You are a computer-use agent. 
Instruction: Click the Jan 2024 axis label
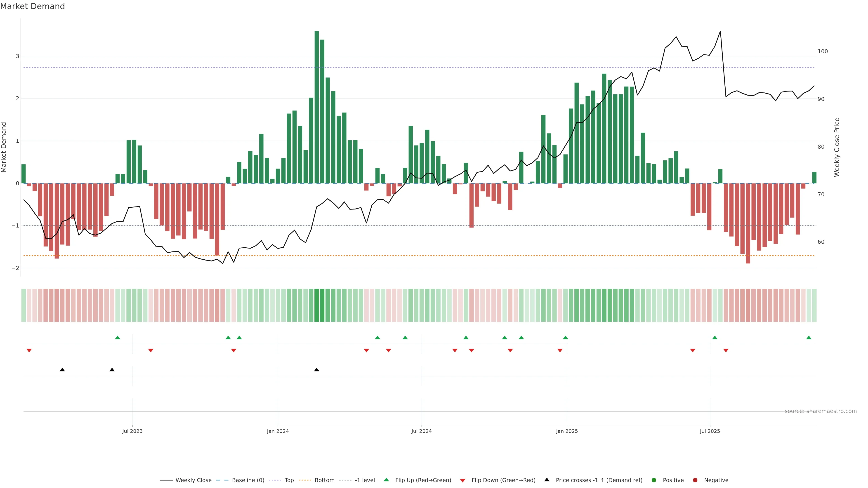click(x=278, y=432)
